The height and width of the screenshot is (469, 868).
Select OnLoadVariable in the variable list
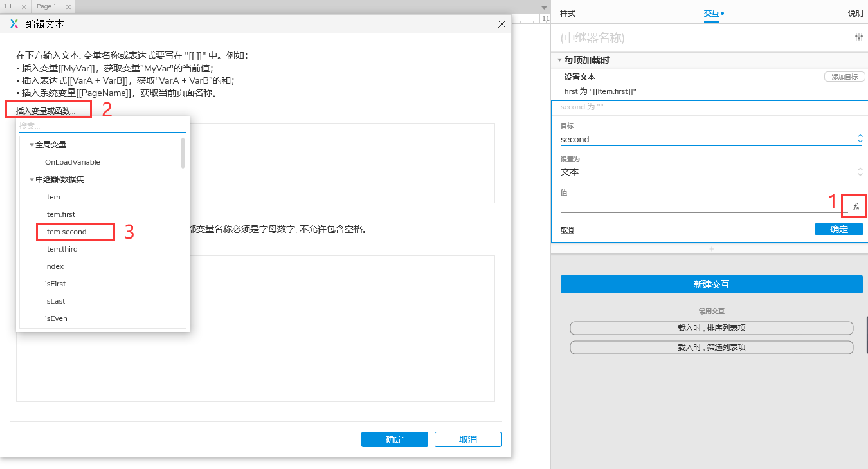point(73,162)
